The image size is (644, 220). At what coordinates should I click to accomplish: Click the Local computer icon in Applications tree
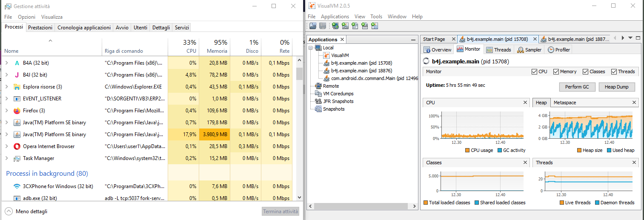coord(319,48)
